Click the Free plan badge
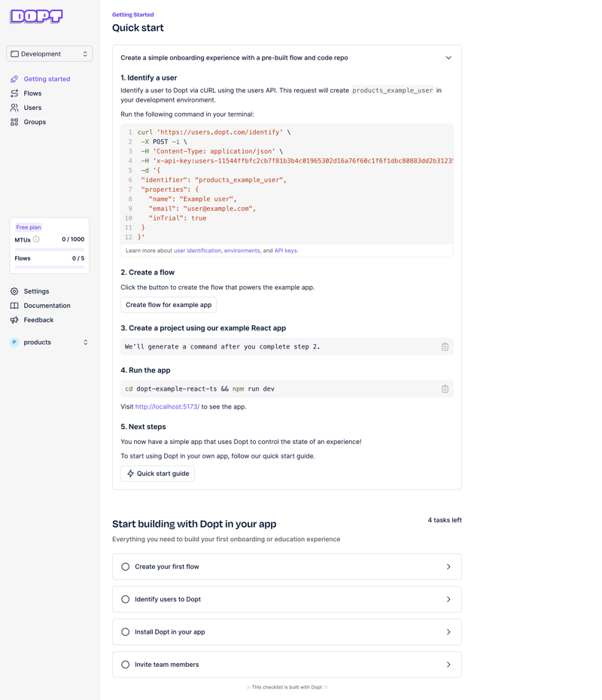This screenshot has width=602, height=700. 28,227
